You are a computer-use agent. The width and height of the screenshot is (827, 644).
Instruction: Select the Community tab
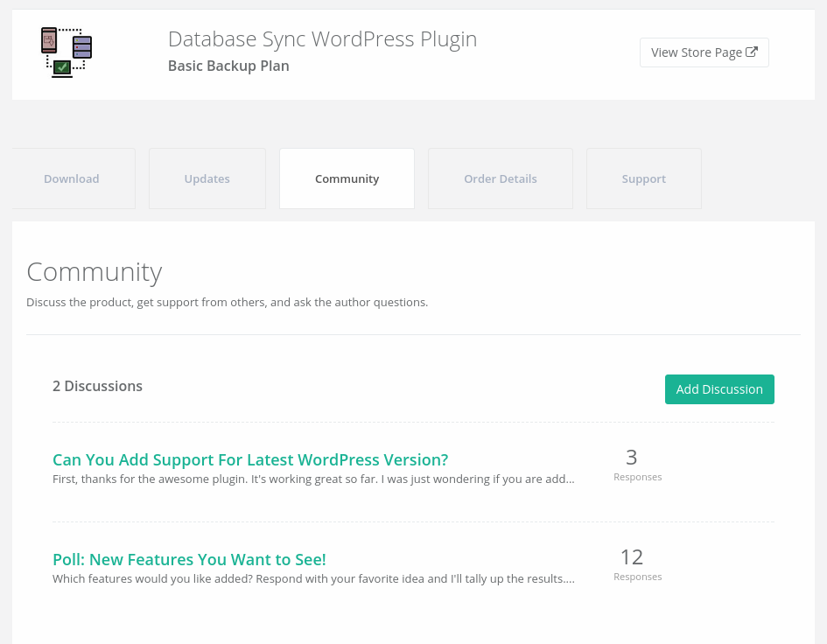point(347,178)
